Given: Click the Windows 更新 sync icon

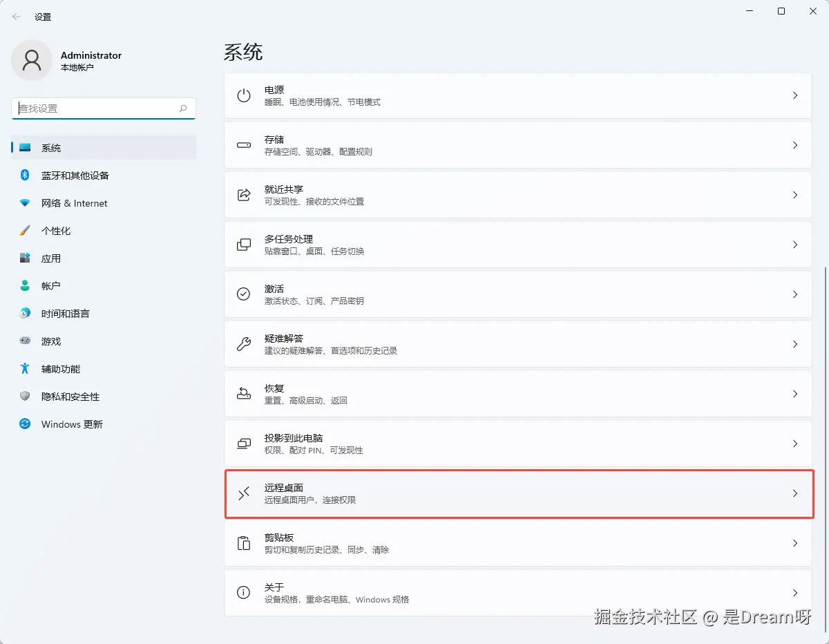Looking at the screenshot, I should (25, 424).
